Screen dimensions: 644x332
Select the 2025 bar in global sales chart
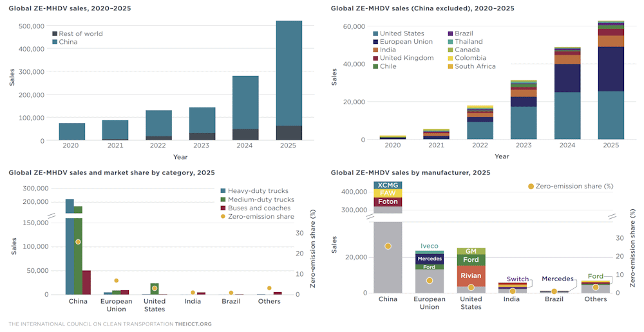click(289, 80)
